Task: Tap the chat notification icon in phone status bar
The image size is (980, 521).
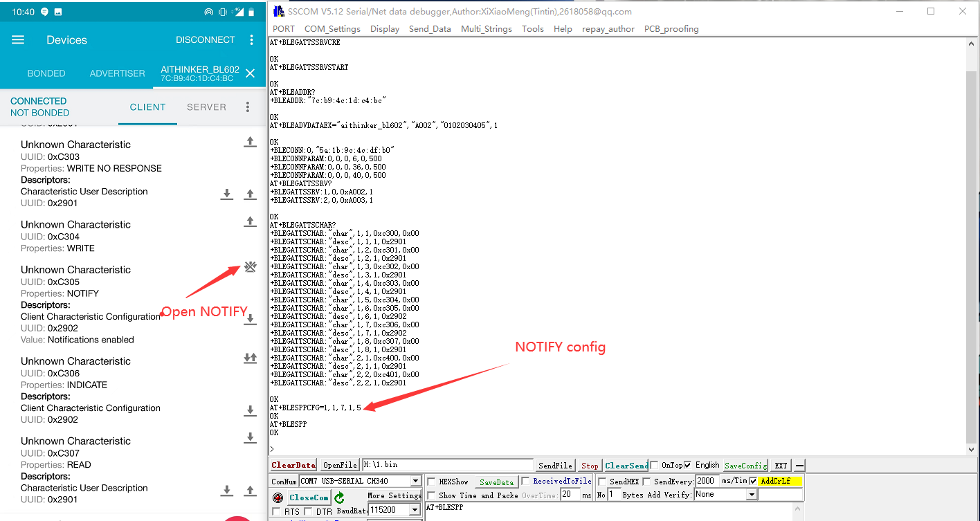Action: click(x=44, y=12)
